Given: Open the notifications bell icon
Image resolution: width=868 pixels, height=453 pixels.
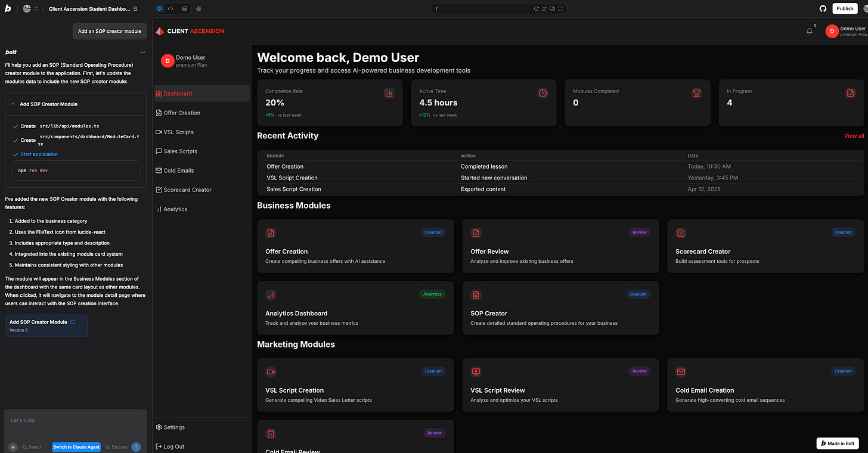Looking at the screenshot, I should 810,31.
